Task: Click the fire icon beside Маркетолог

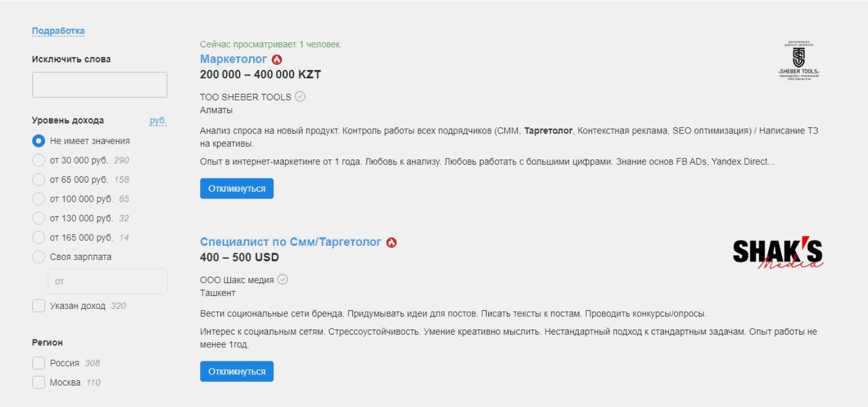Action: tap(277, 59)
